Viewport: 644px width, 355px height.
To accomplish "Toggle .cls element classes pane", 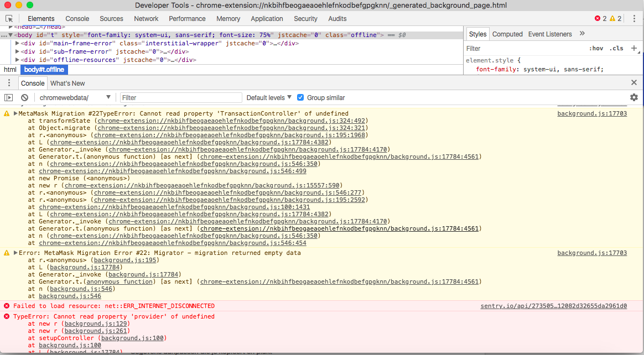I will coord(616,49).
